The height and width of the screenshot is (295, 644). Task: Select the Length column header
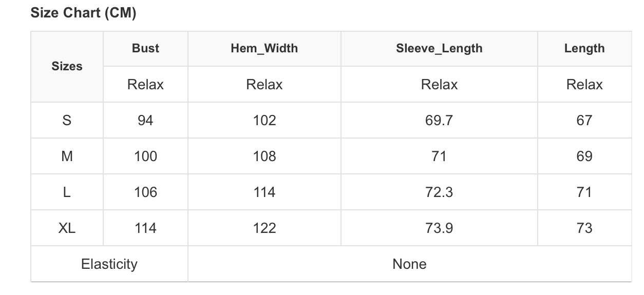tap(584, 48)
